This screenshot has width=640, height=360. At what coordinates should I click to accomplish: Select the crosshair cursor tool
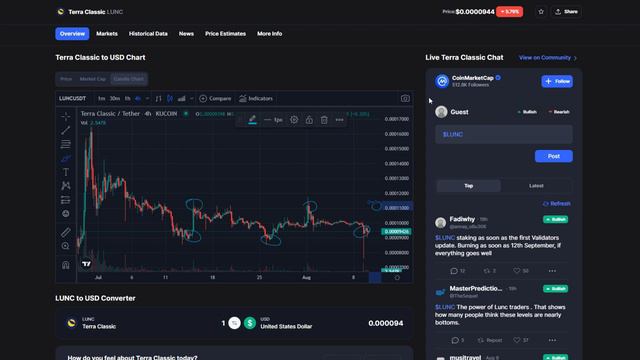(x=65, y=117)
